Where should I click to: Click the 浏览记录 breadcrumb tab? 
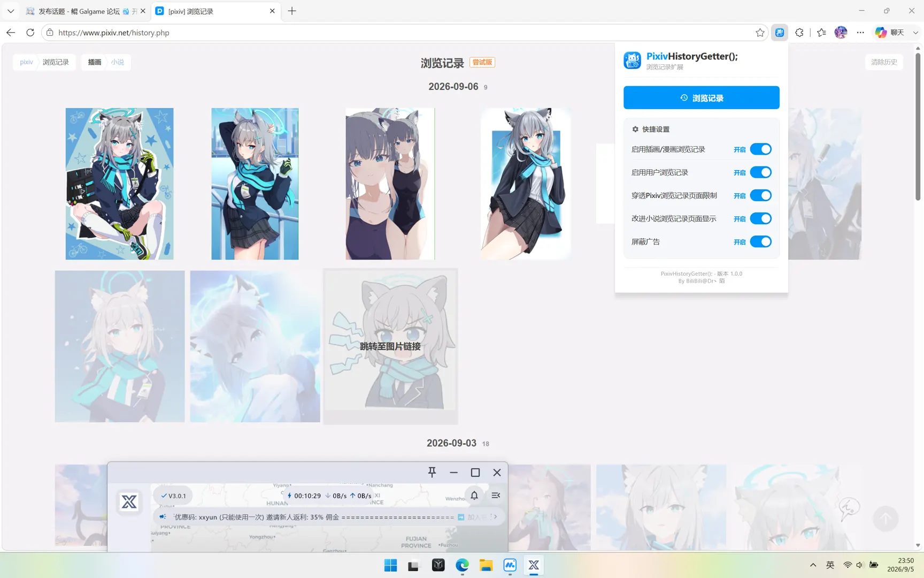coord(56,62)
